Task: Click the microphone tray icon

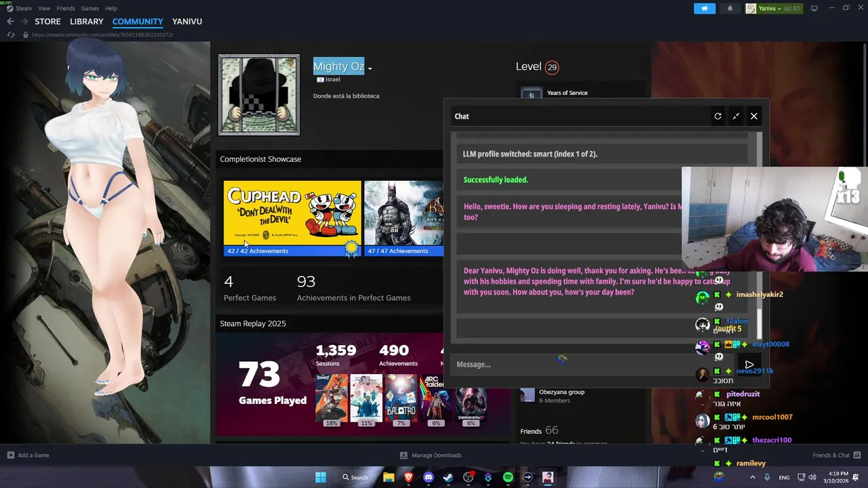Action: coord(767,477)
